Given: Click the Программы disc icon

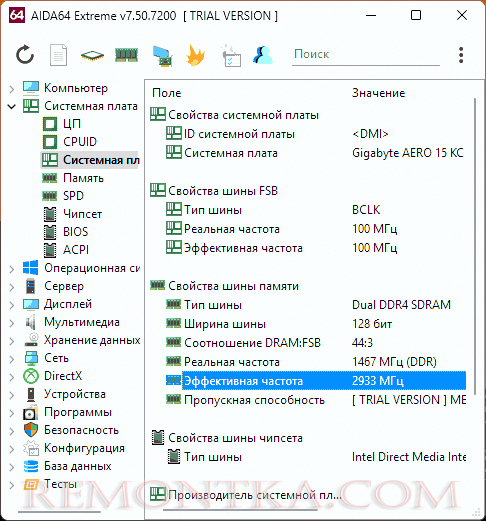Looking at the screenshot, I should tap(30, 412).
